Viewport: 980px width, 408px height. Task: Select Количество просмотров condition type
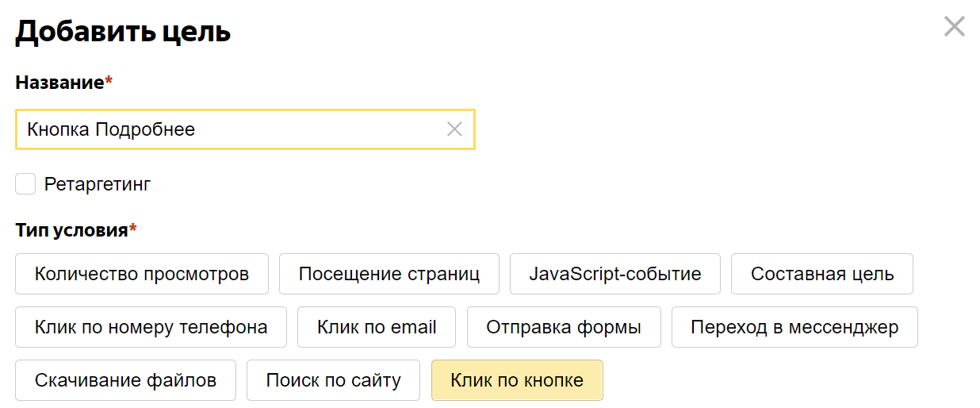(142, 274)
